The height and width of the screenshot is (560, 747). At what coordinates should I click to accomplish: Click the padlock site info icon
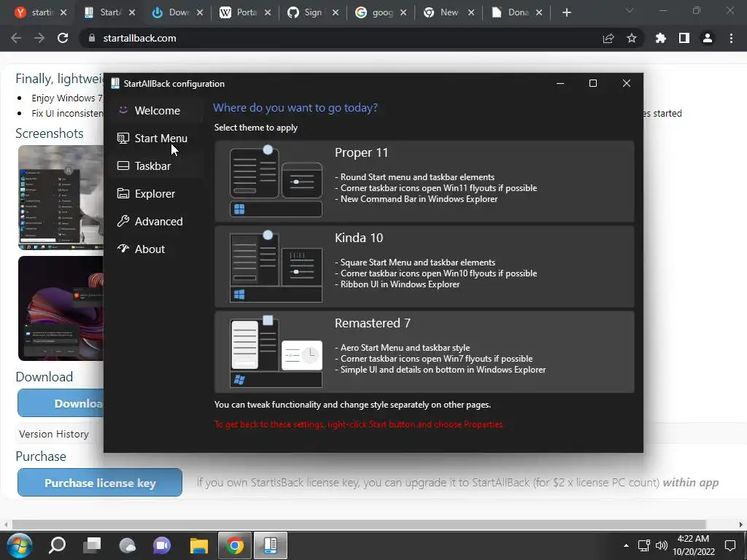pyautogui.click(x=91, y=38)
